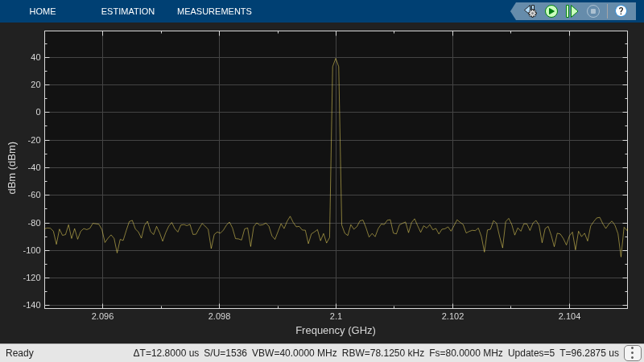Click the Ready status indicator text
The image size is (644, 362).
(19, 353)
